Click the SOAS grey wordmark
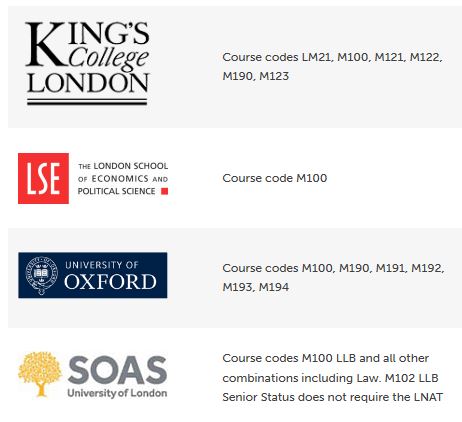The width and height of the screenshot is (462, 422). 118,370
